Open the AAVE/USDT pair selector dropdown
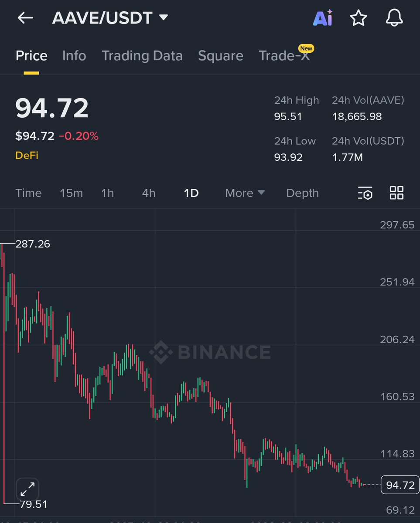 [110, 18]
